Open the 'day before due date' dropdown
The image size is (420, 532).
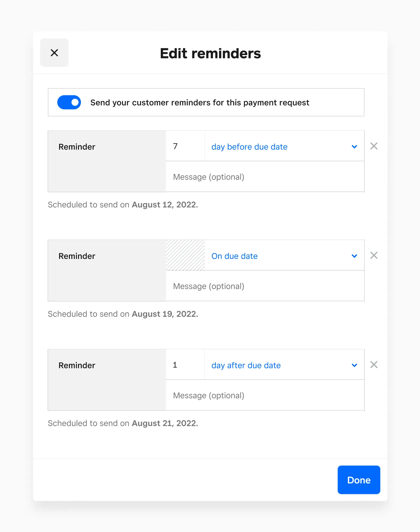(284, 147)
